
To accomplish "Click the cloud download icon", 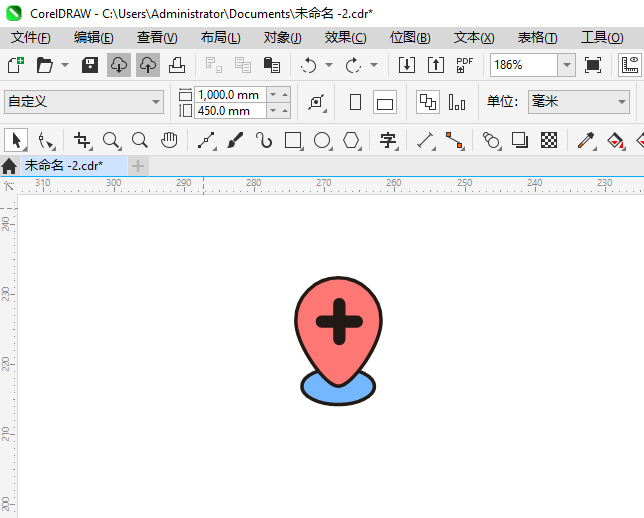I will pyautogui.click(x=119, y=65).
